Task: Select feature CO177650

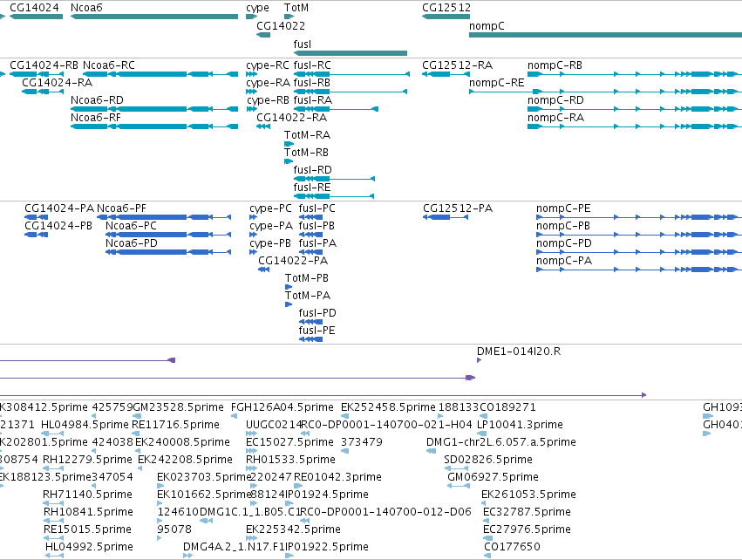Action: tap(487, 556)
